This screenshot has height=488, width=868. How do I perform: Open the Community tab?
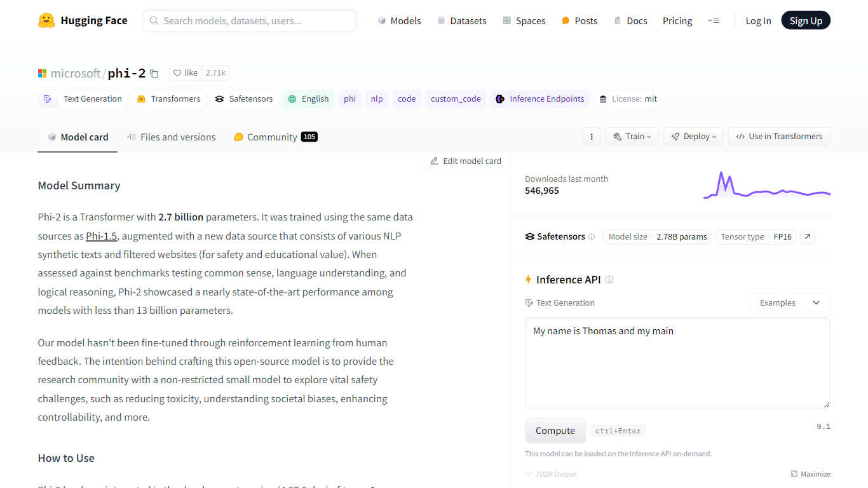point(275,137)
